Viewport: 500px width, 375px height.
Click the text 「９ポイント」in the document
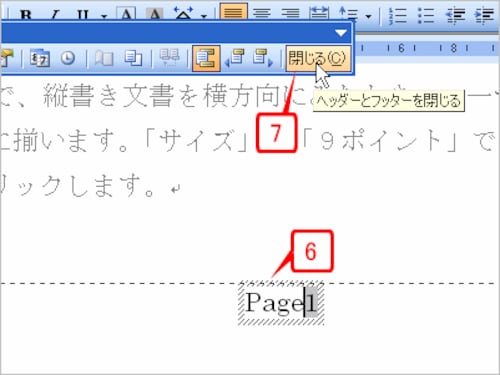pyautogui.click(x=380, y=141)
